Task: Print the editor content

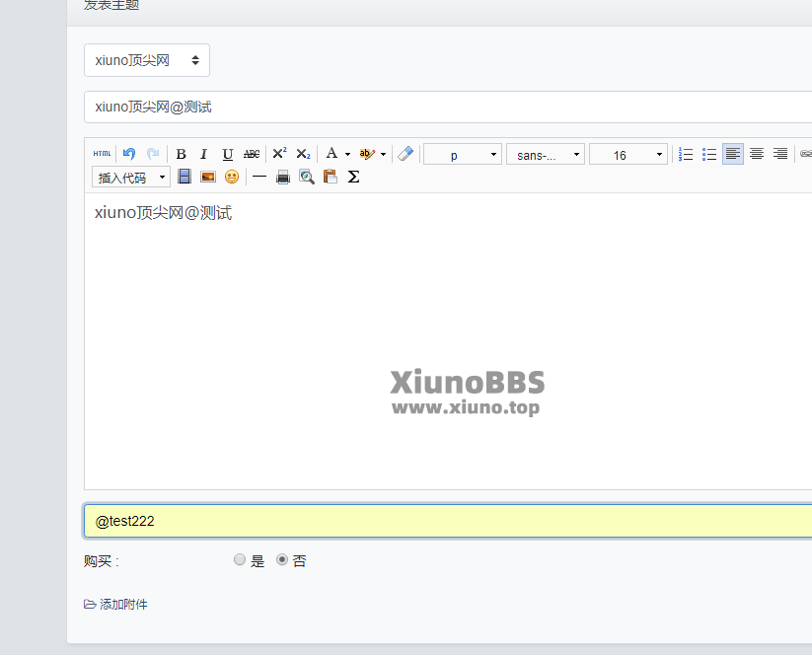Action: [283, 178]
